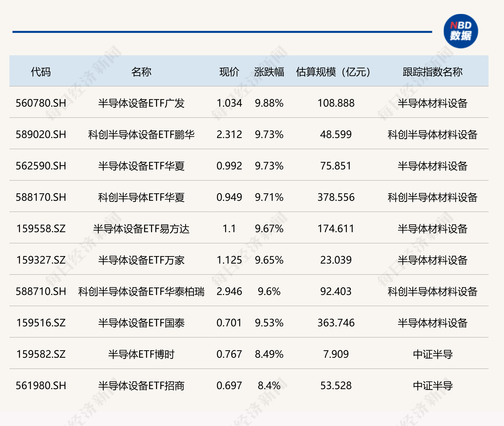The image size is (504, 426).
Task: Click the blue horizontal header line
Action: (222, 32)
